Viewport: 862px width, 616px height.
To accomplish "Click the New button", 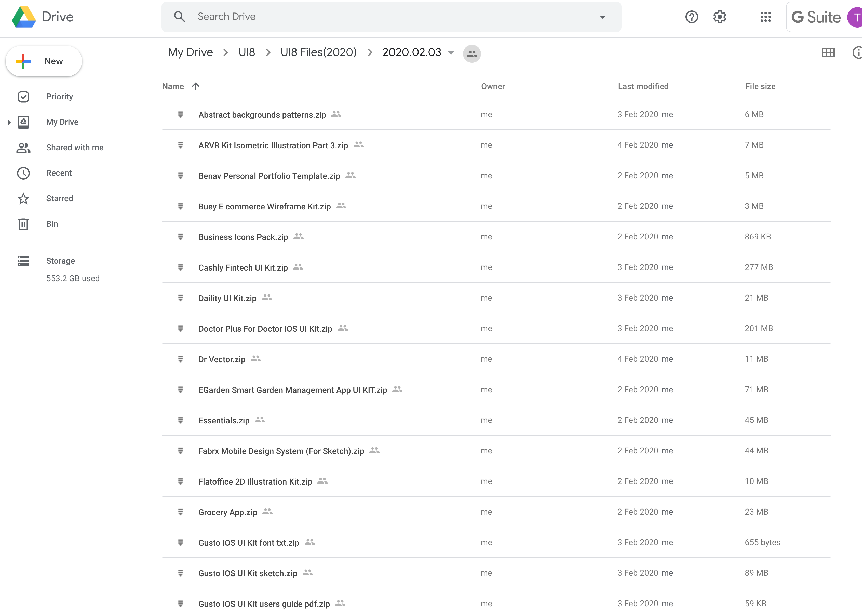I will tap(44, 61).
